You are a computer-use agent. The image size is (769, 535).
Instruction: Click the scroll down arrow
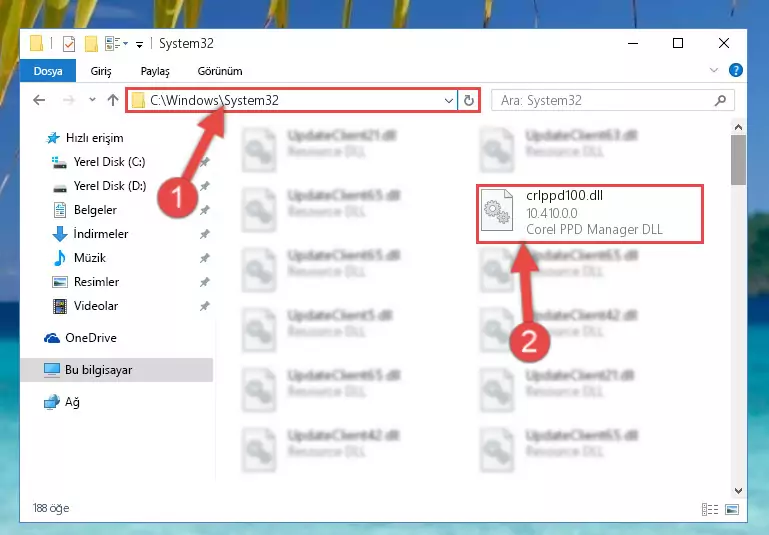coord(738,490)
